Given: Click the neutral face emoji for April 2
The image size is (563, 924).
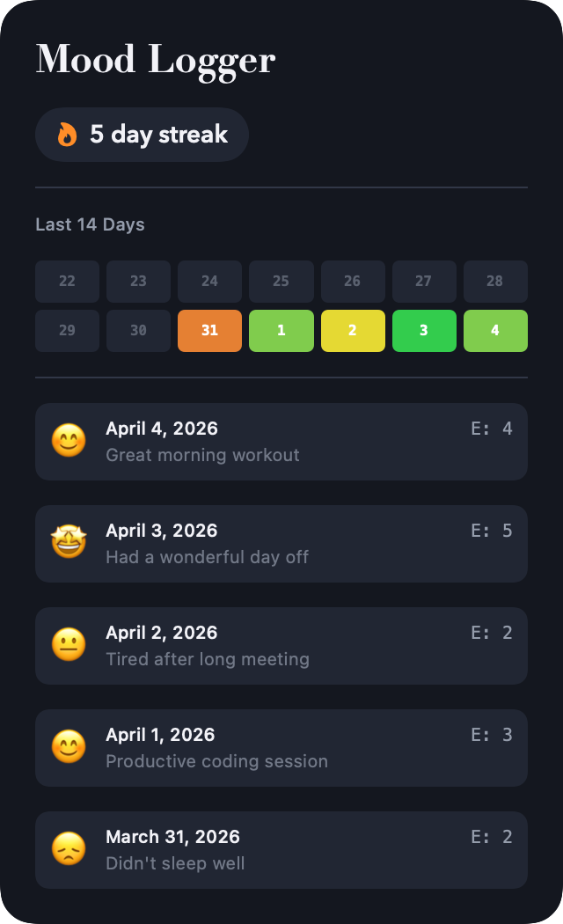Looking at the screenshot, I should point(69,645).
